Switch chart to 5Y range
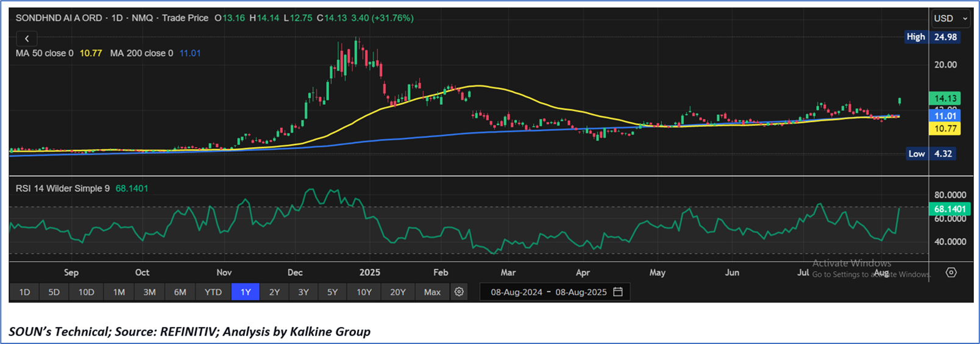 (332, 292)
